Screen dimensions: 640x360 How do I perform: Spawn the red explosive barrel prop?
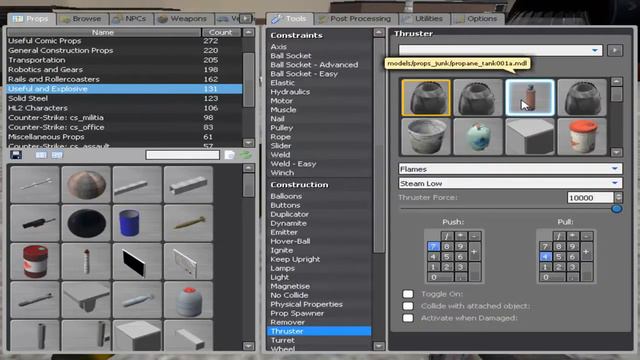(x=35, y=261)
